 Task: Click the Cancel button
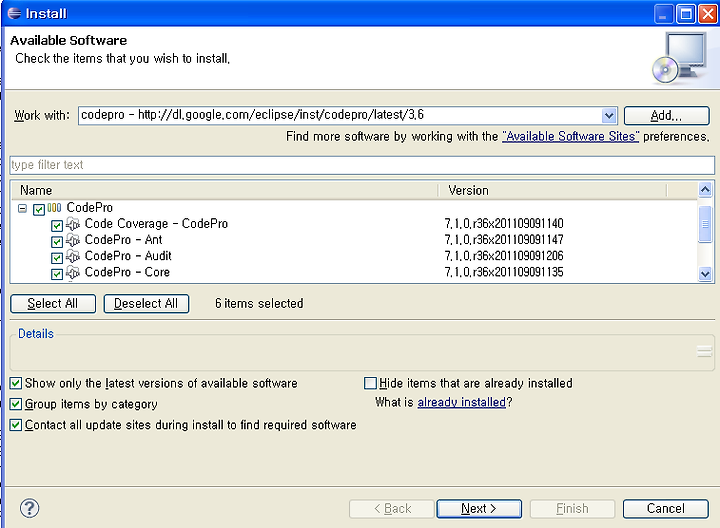pyautogui.click(x=665, y=509)
